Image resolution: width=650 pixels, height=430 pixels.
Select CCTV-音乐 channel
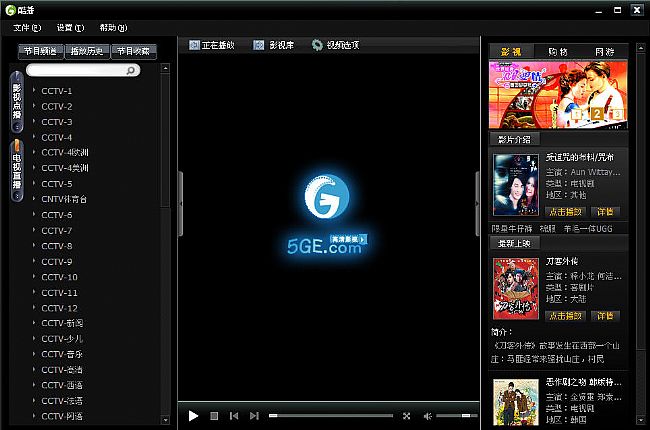tap(62, 354)
